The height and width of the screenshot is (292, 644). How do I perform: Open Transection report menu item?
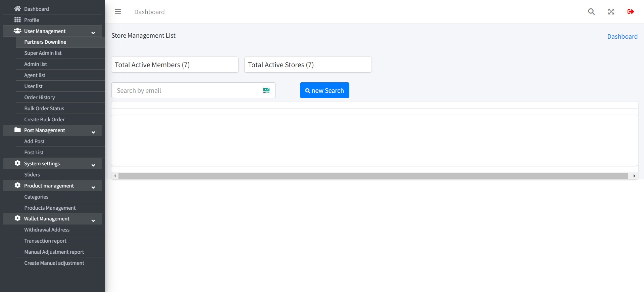45,241
